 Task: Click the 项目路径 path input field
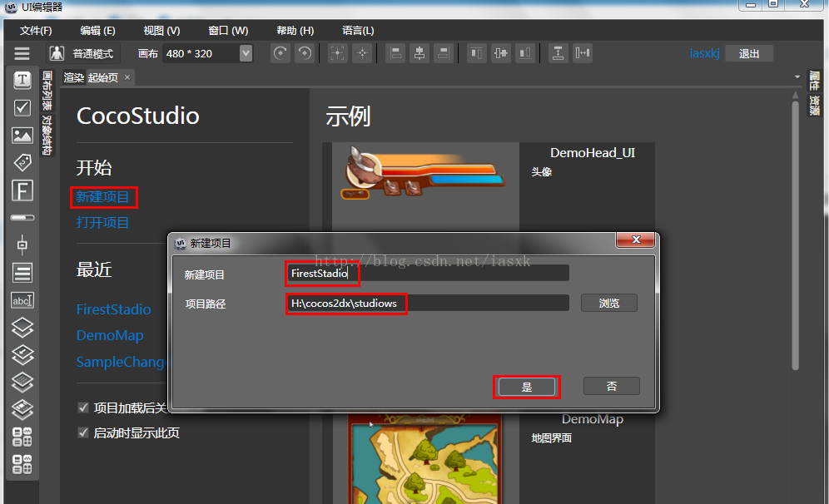pos(427,304)
